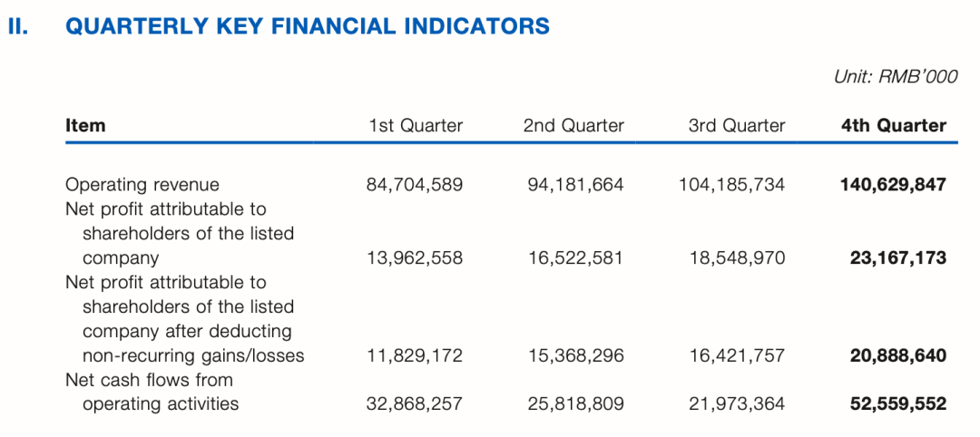Screen dimensions: 980x437
Task: Select the 4th Quarter column header
Action: pyautogui.click(x=893, y=126)
